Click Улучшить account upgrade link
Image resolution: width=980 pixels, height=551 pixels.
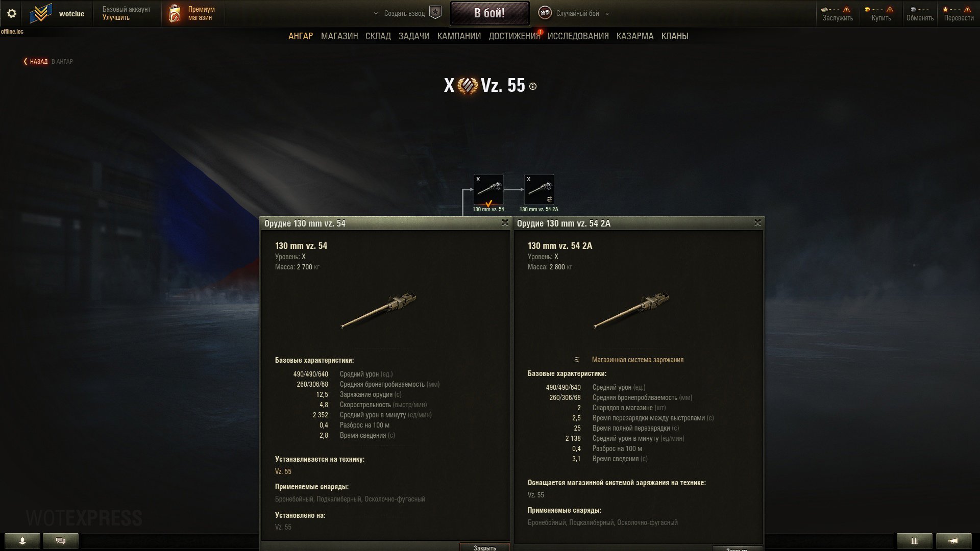pyautogui.click(x=116, y=18)
